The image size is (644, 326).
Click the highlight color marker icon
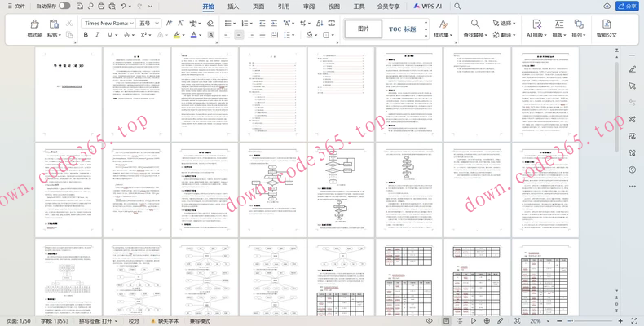pyautogui.click(x=177, y=35)
